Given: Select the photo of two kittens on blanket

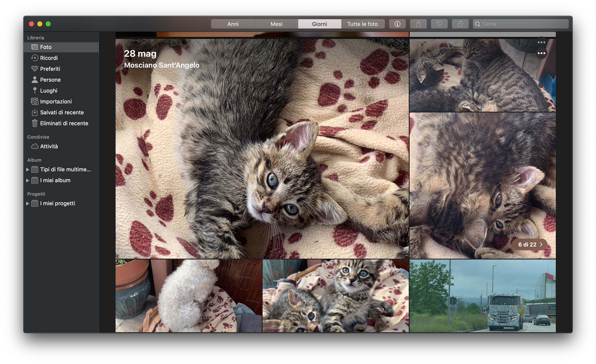Looking at the screenshot, I should click(x=336, y=296).
